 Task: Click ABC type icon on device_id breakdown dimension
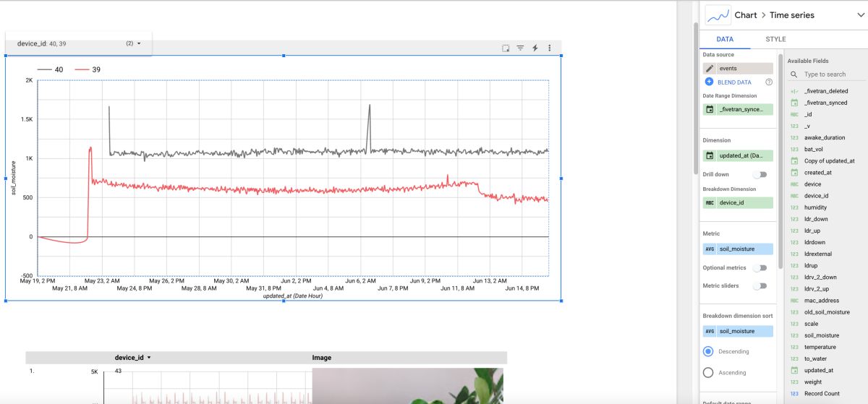point(710,203)
